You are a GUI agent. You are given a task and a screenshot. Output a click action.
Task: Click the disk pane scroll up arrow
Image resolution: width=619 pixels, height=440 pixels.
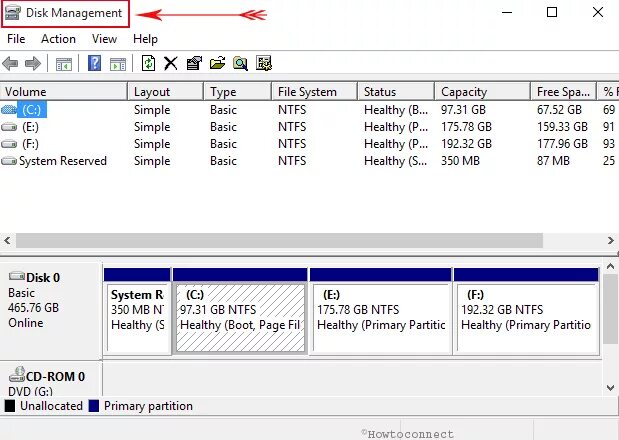pyautogui.click(x=610, y=266)
